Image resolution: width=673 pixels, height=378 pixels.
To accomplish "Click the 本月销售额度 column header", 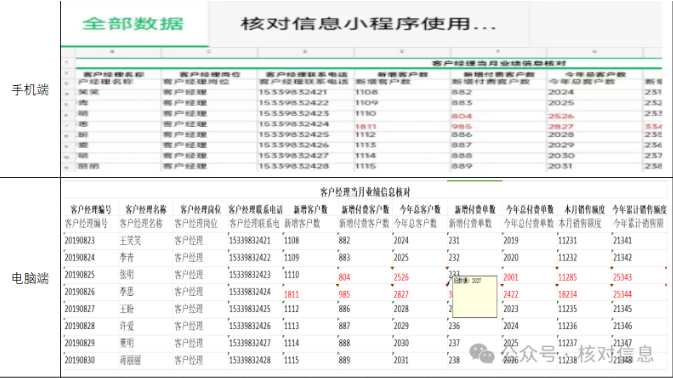I will coord(585,209).
